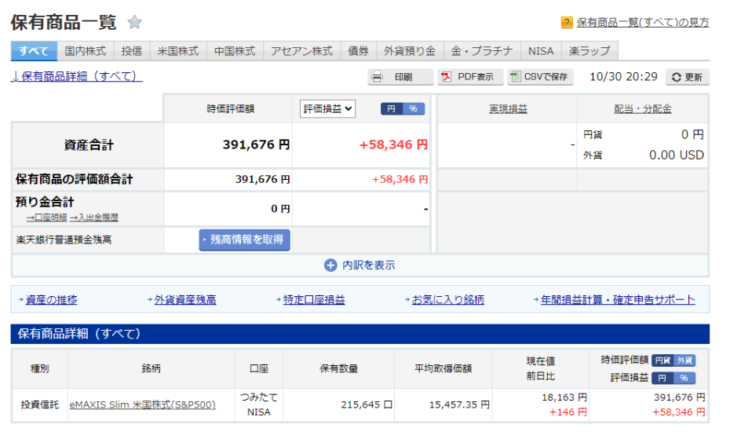Refresh the page with 更新 button
Screen dimensions: 730x432
pyautogui.click(x=687, y=77)
